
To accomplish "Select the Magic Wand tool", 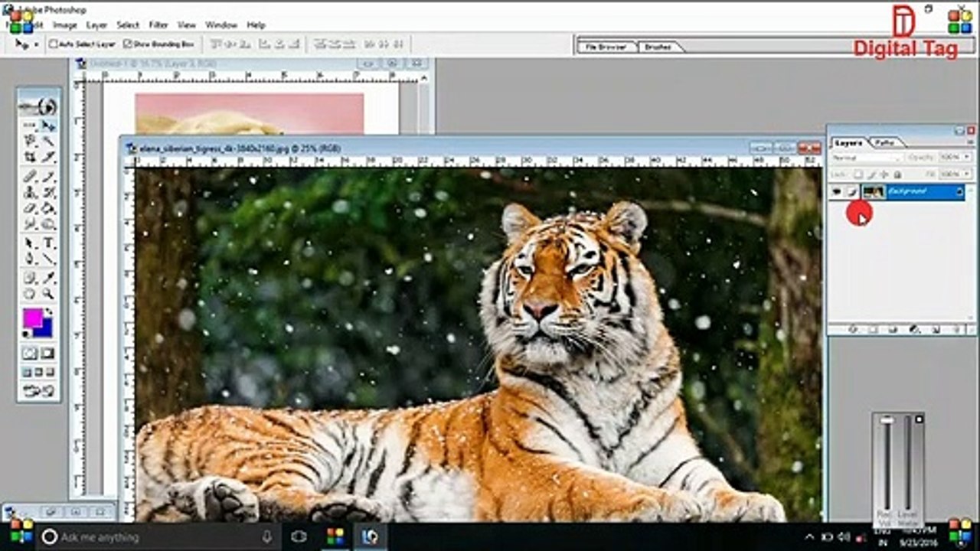I will click(48, 141).
